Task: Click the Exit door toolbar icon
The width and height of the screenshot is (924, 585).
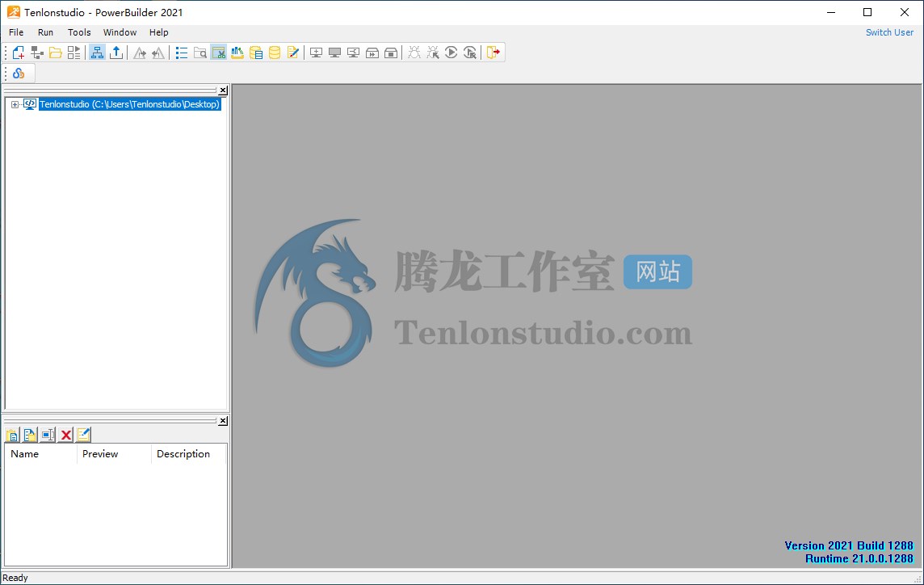Action: (493, 53)
